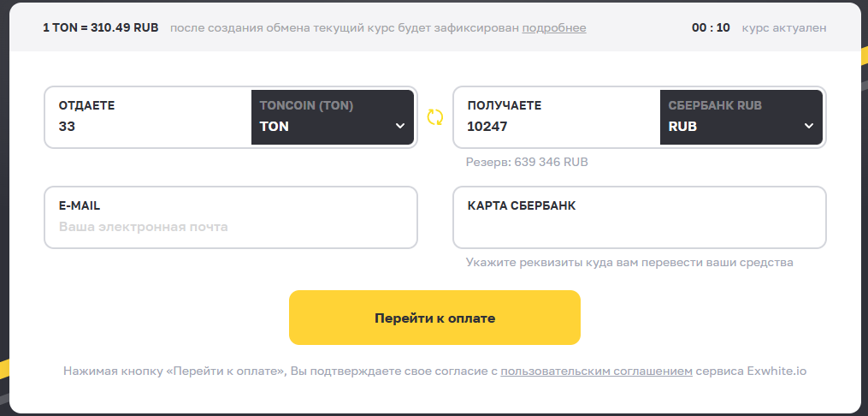Click the E-MAIL input with placeholder text

click(230, 227)
